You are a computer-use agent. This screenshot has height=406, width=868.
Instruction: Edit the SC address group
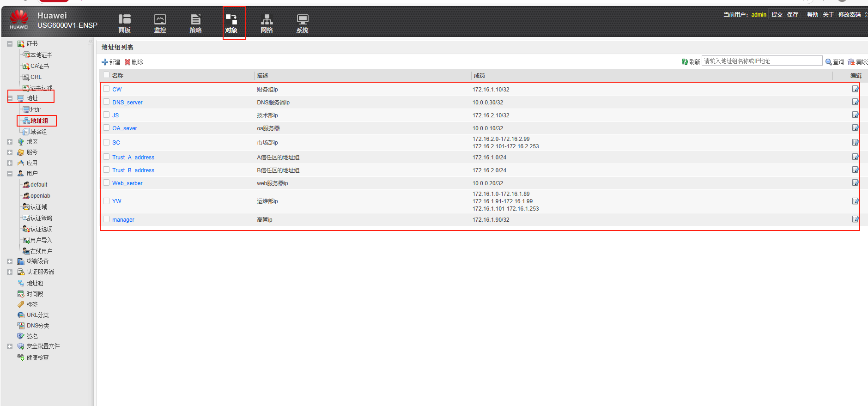click(856, 142)
